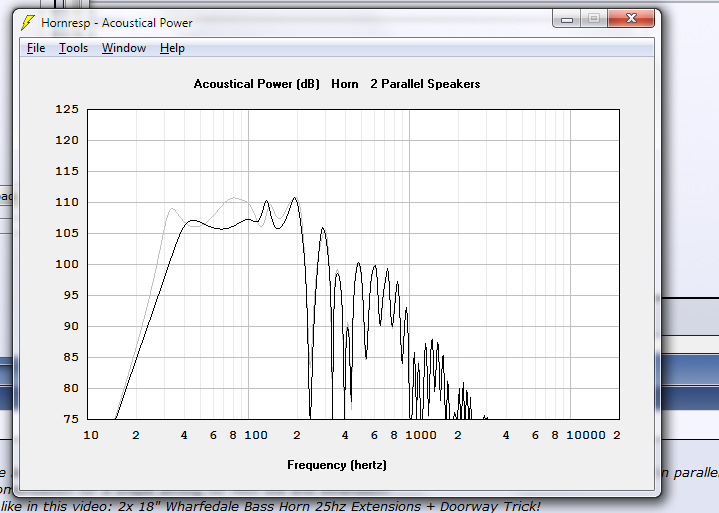The height and width of the screenshot is (513, 719).
Task: Click the '2 Parallel Speakers' text
Action: (425, 84)
